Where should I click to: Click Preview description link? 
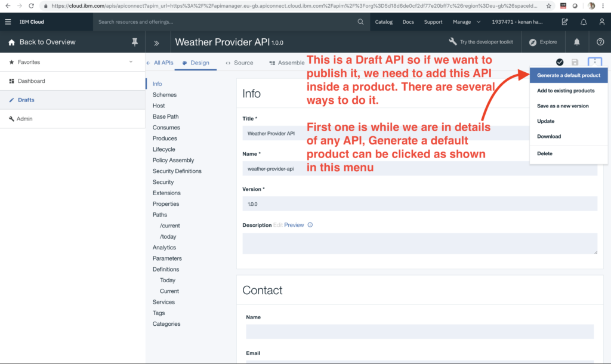click(x=294, y=225)
